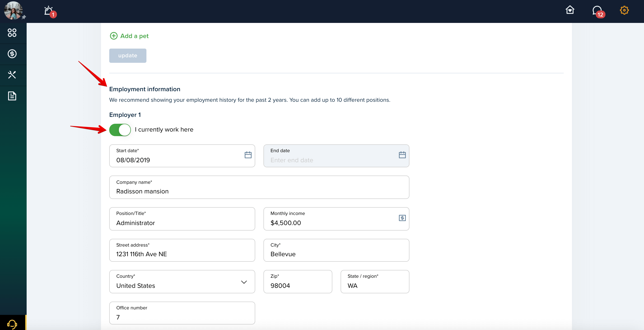Open support headset icon
This screenshot has height=330, width=644.
click(12, 324)
